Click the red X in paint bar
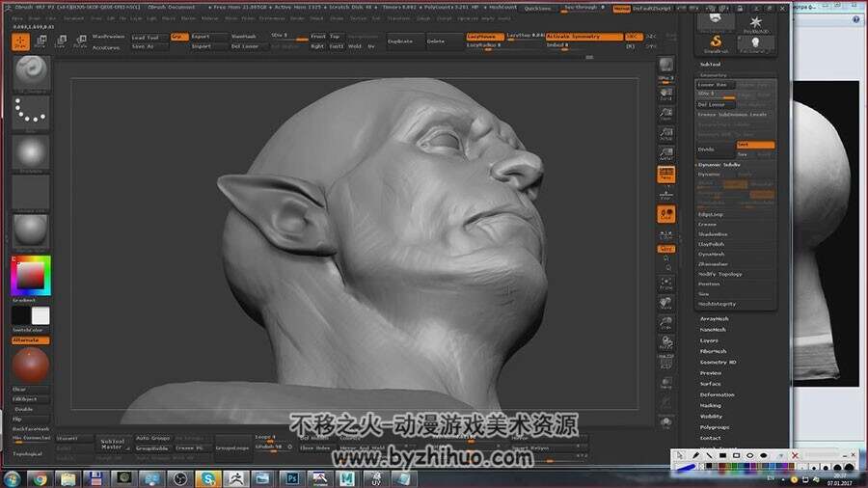The image size is (868, 488). (795, 455)
